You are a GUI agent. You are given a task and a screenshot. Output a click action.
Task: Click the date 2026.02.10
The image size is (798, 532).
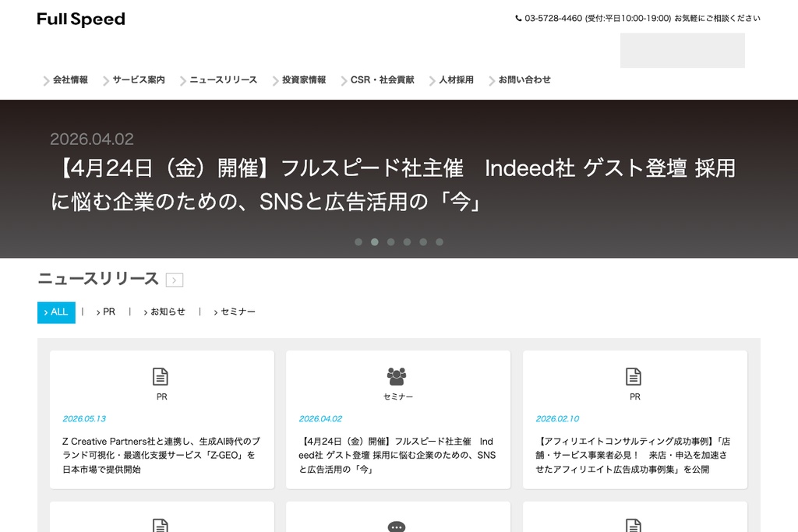557,418
